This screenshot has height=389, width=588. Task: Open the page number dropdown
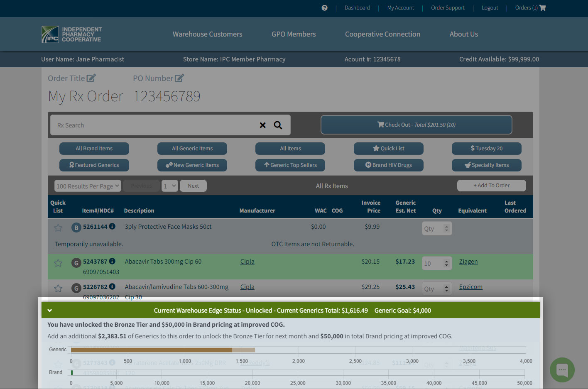170,186
